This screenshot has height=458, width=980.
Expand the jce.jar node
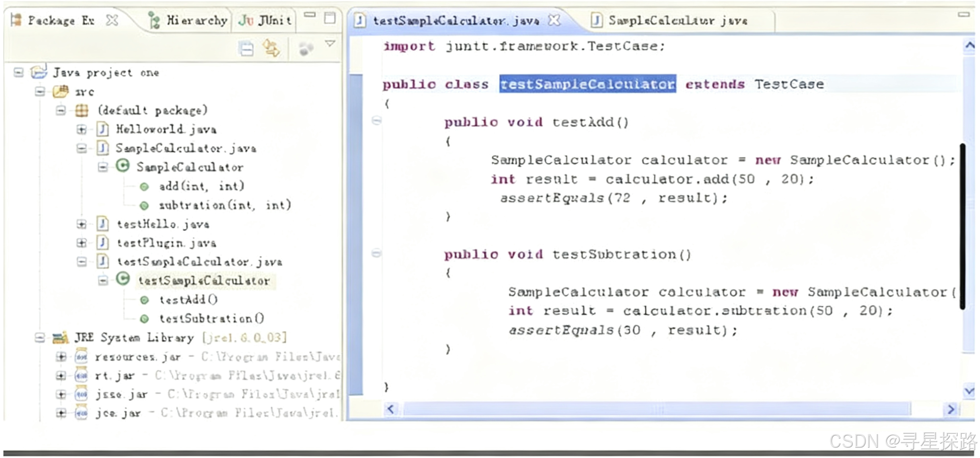61,413
